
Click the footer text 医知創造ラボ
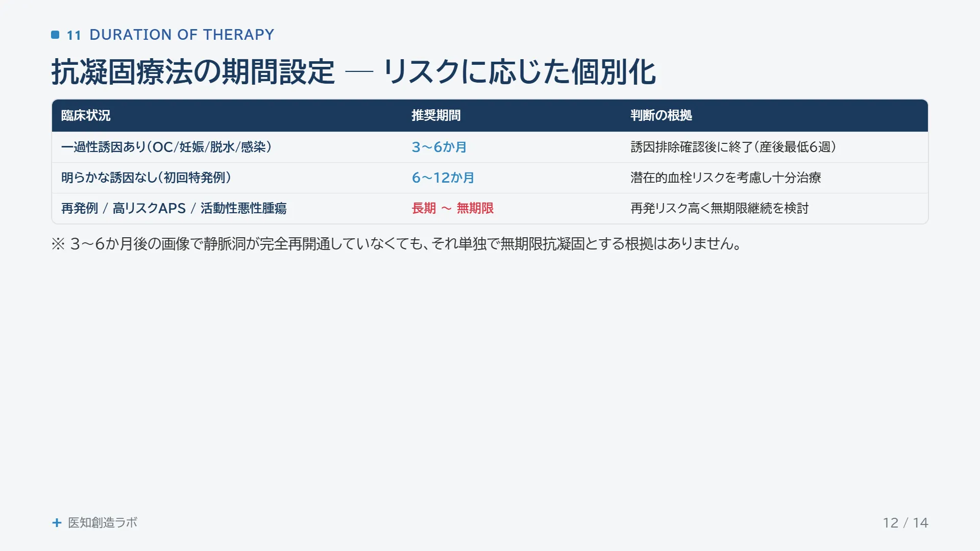[x=103, y=522]
